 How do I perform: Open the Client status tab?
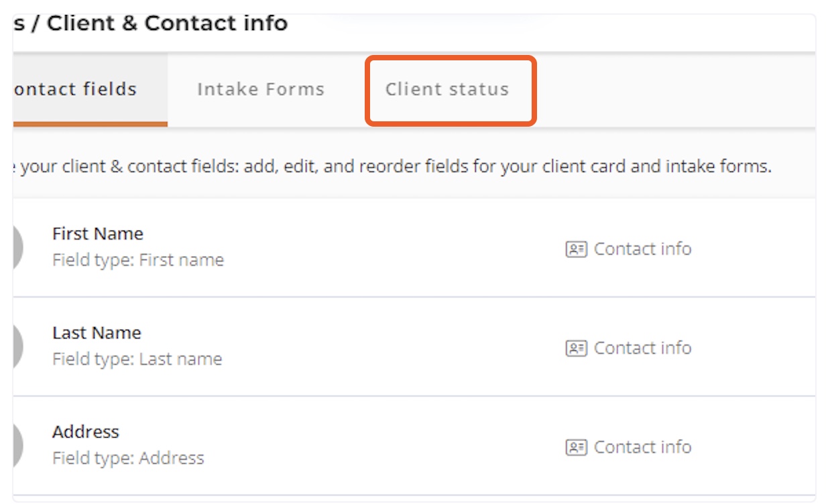pos(447,90)
